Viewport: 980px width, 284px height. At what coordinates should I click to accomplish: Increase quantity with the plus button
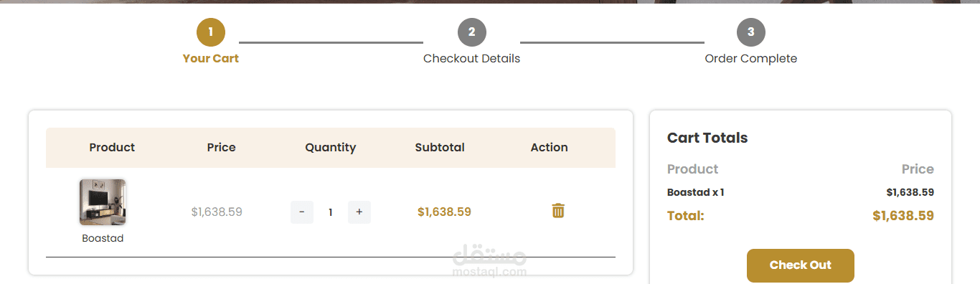[x=359, y=212]
